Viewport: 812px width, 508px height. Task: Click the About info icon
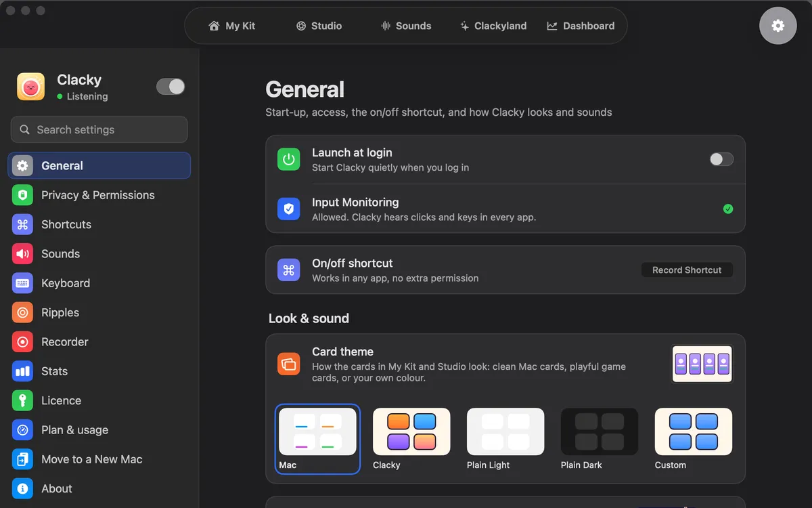(x=22, y=488)
